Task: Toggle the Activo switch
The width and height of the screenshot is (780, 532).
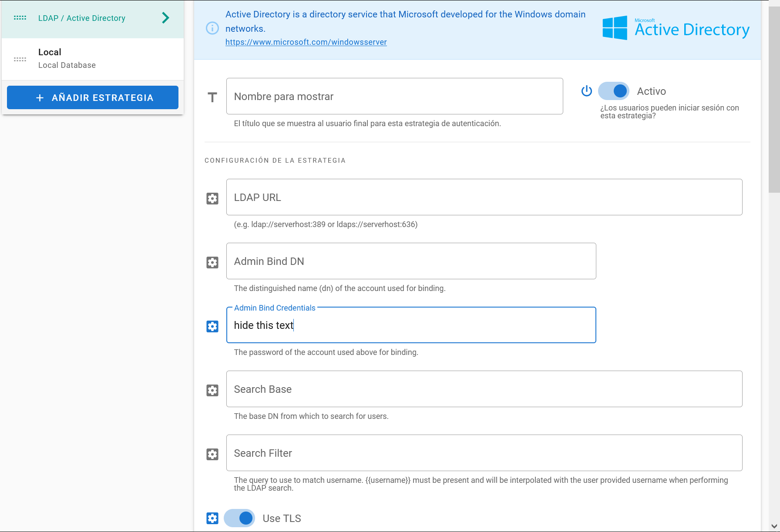Action: 614,91
